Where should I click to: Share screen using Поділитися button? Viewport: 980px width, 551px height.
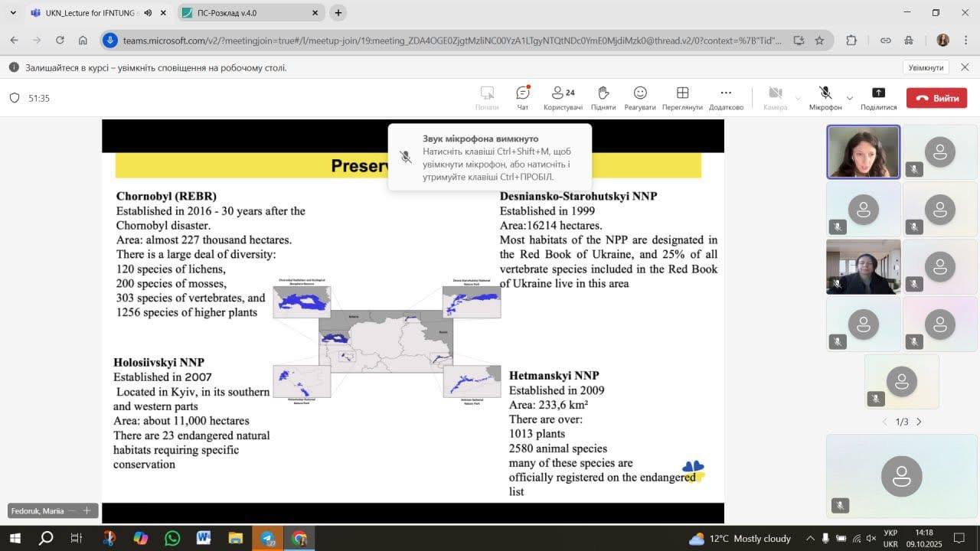tap(878, 97)
